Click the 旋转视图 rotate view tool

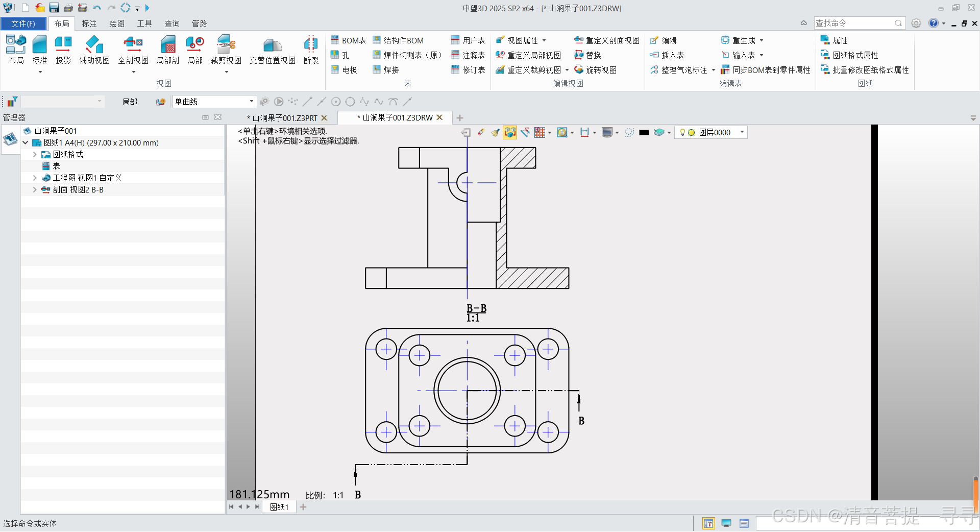pyautogui.click(x=596, y=70)
